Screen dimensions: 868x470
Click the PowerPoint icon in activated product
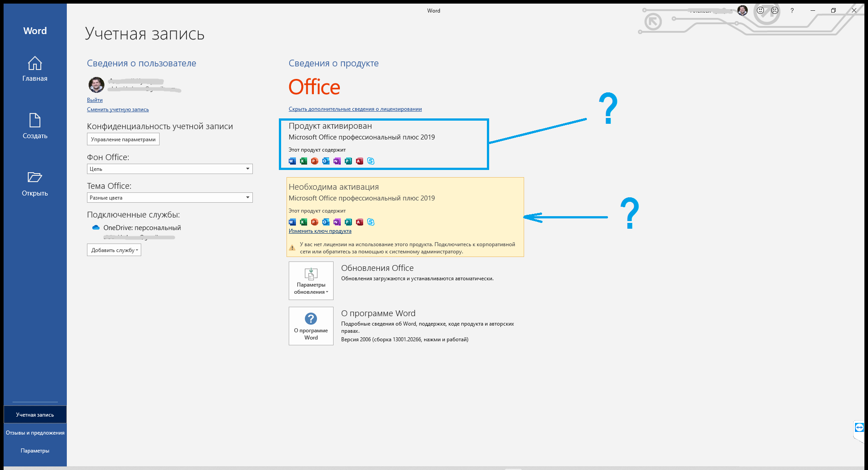click(315, 161)
